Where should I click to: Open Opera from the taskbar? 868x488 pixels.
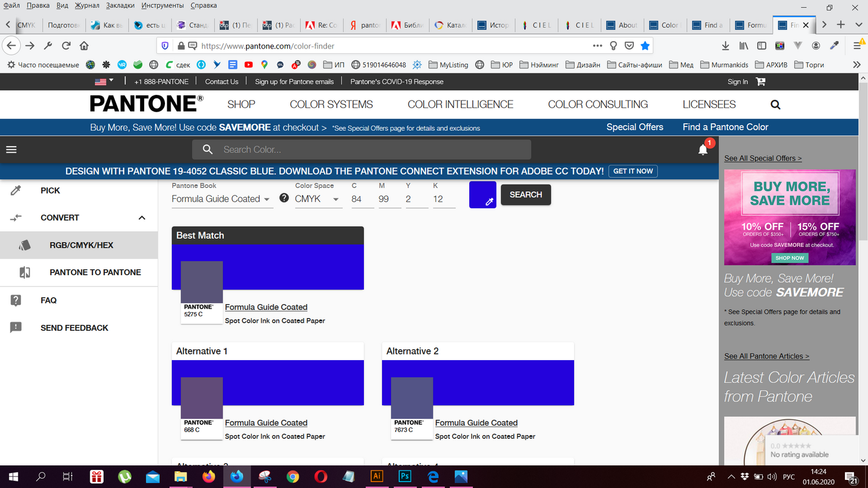(321, 476)
